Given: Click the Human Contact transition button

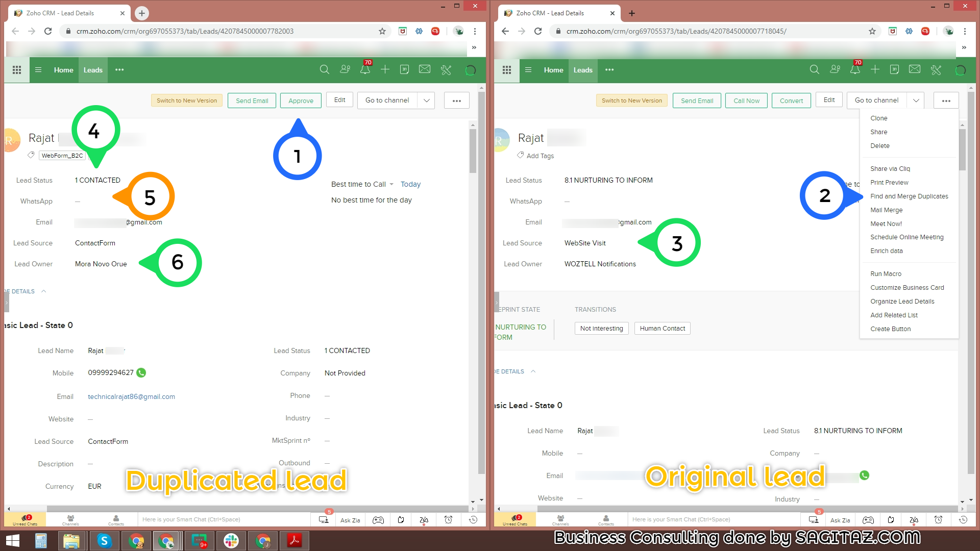Looking at the screenshot, I should tap(662, 329).
